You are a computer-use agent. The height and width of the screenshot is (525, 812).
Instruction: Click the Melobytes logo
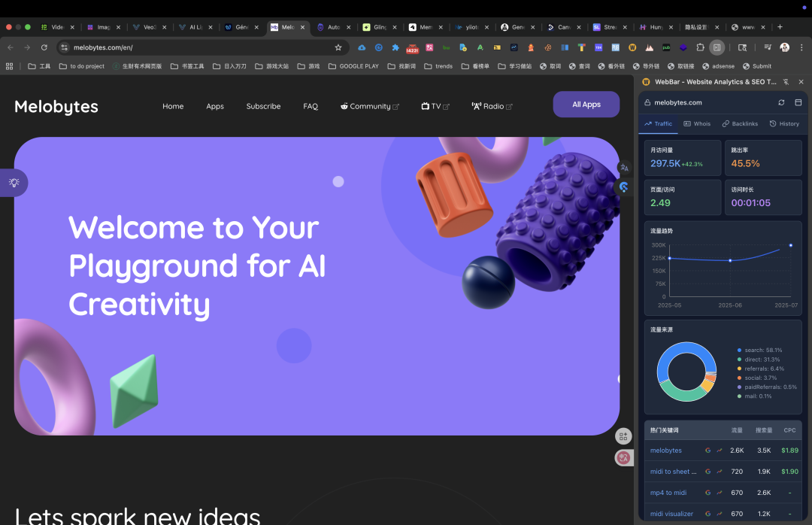point(56,106)
